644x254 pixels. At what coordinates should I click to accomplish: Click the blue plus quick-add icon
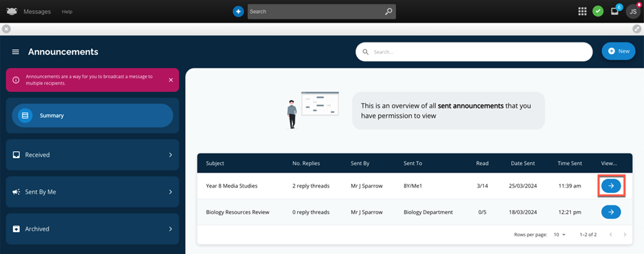238,12
